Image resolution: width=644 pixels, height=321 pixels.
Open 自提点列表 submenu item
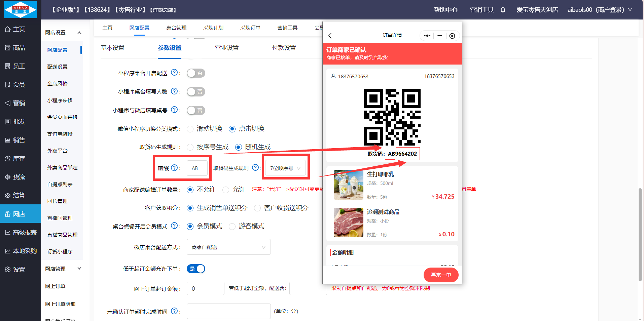(60, 184)
